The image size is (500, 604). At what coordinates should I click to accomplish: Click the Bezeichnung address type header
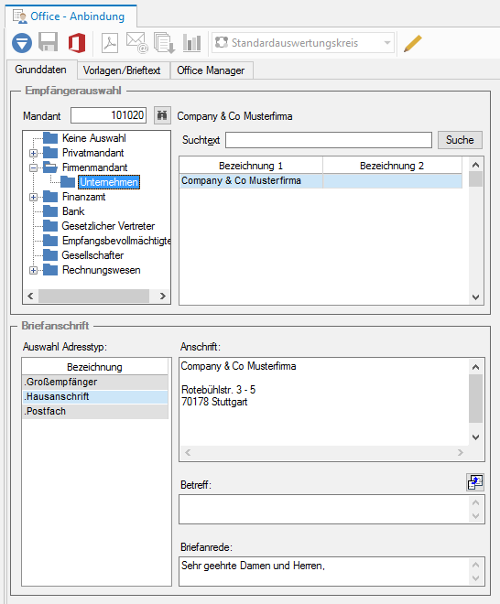click(95, 367)
